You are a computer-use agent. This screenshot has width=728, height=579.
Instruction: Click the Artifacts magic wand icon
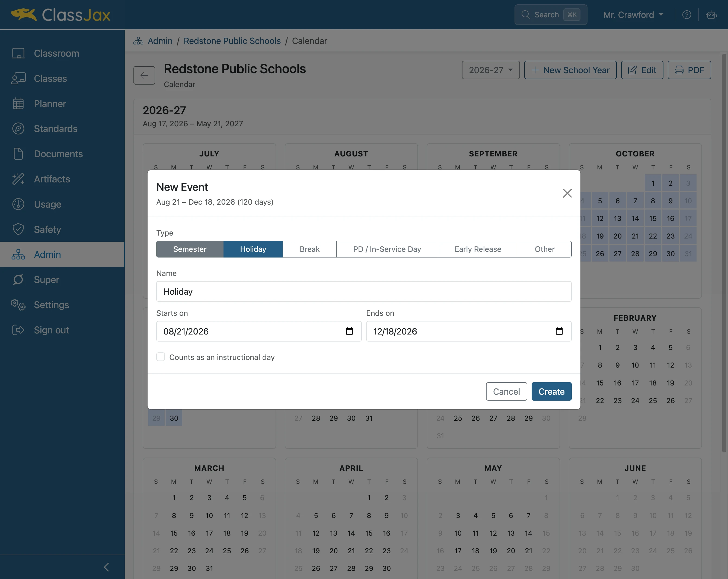[18, 179]
